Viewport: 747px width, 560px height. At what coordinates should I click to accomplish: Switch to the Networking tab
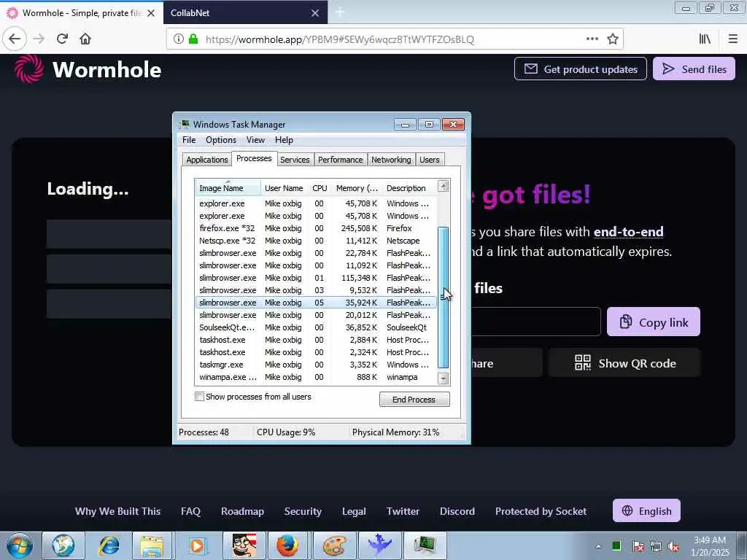click(391, 160)
